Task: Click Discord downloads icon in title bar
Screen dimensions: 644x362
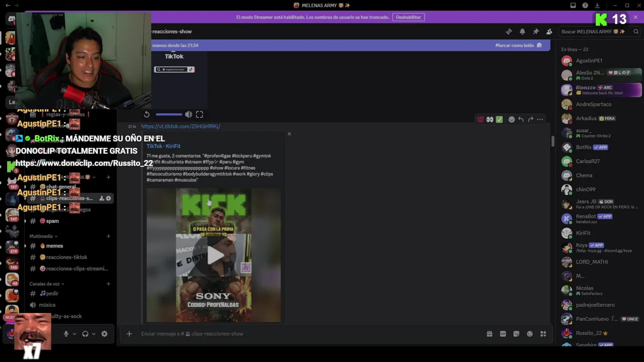Action: tap(597, 6)
